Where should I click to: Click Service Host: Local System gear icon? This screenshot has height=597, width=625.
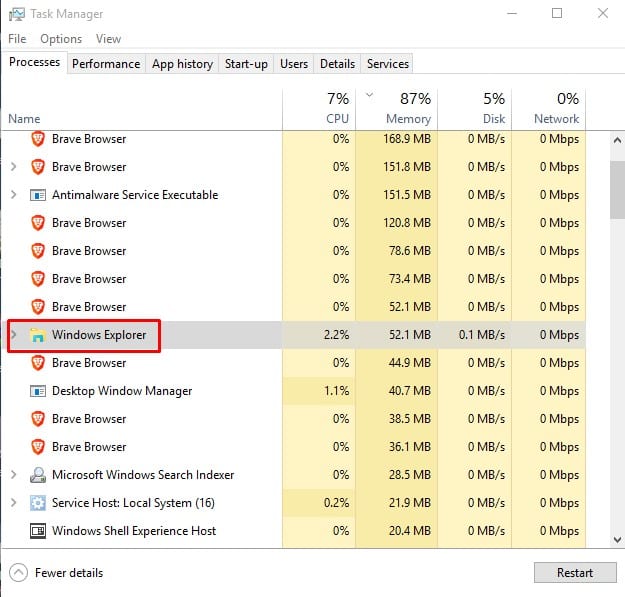[38, 503]
